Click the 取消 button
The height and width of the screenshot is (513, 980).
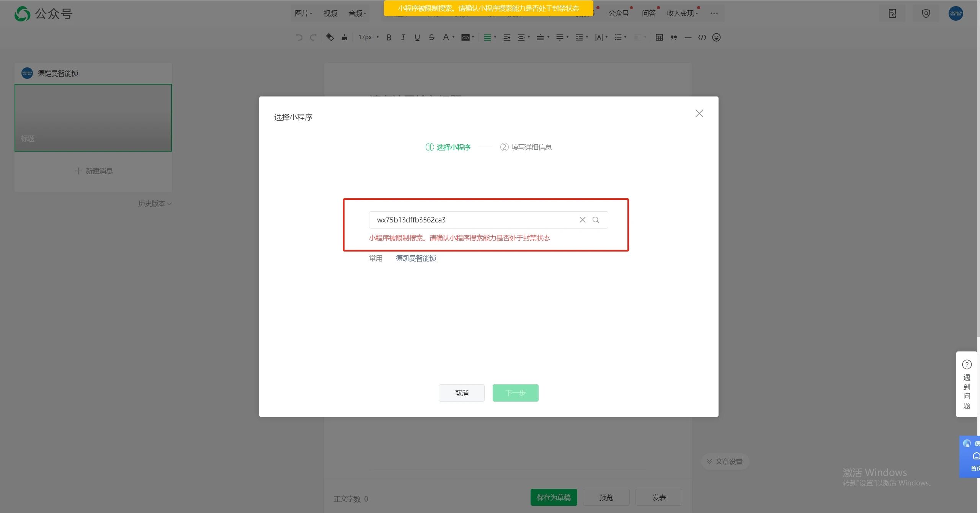pyautogui.click(x=461, y=393)
